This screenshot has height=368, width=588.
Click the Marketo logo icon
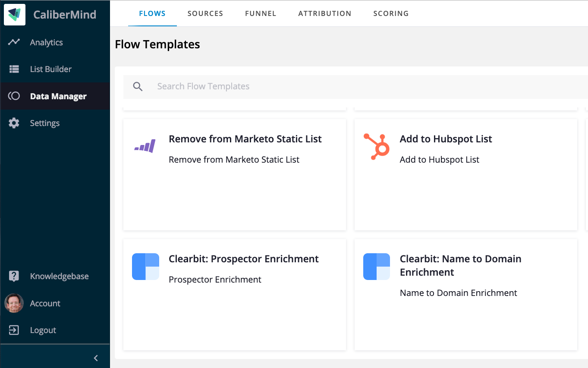[145, 146]
